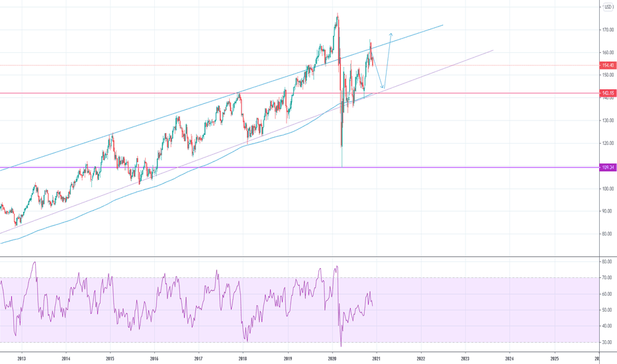617x364 pixels.
Task: Click the 154.40 current price label
Action: [x=608, y=66]
